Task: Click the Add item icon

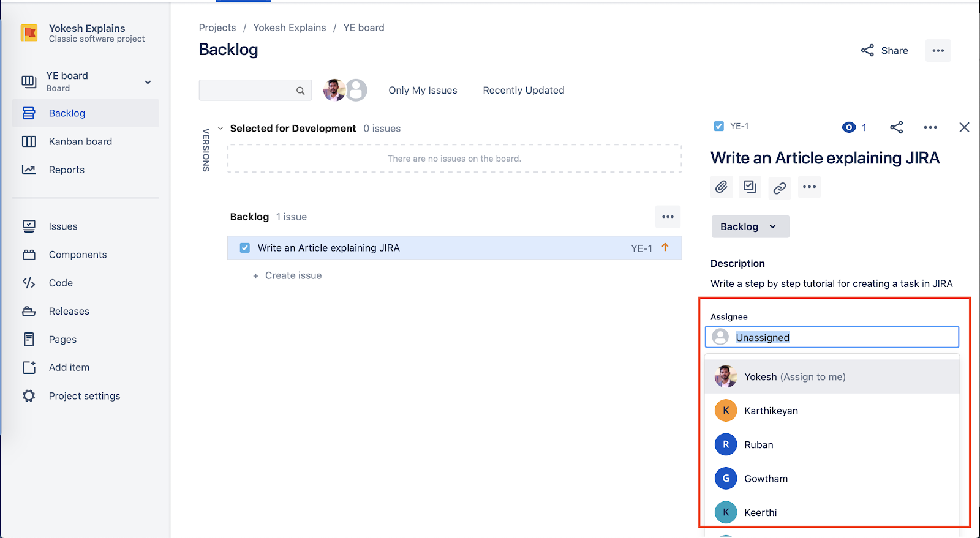Action: (x=29, y=367)
